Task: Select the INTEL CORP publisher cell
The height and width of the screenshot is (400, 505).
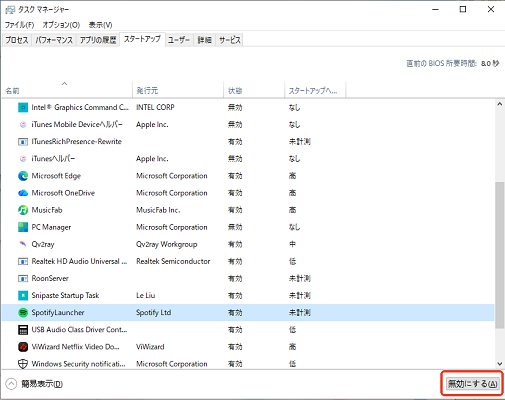Action: click(x=155, y=107)
